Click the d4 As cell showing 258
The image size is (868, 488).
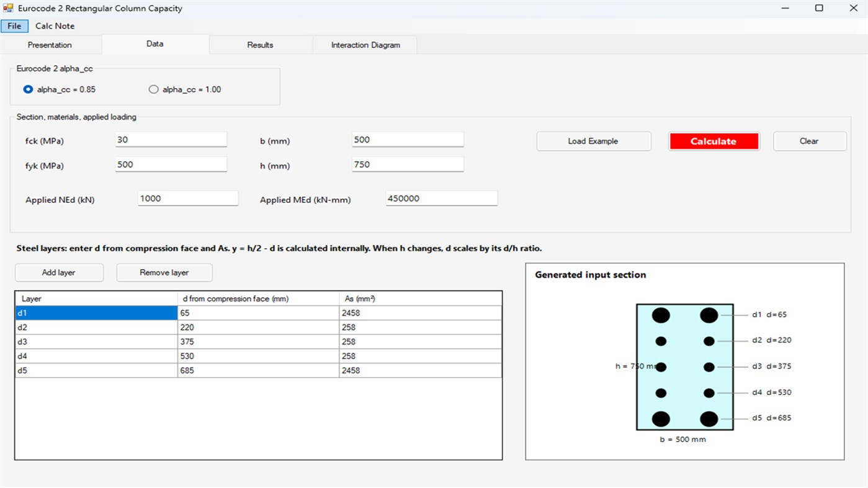(420, 356)
